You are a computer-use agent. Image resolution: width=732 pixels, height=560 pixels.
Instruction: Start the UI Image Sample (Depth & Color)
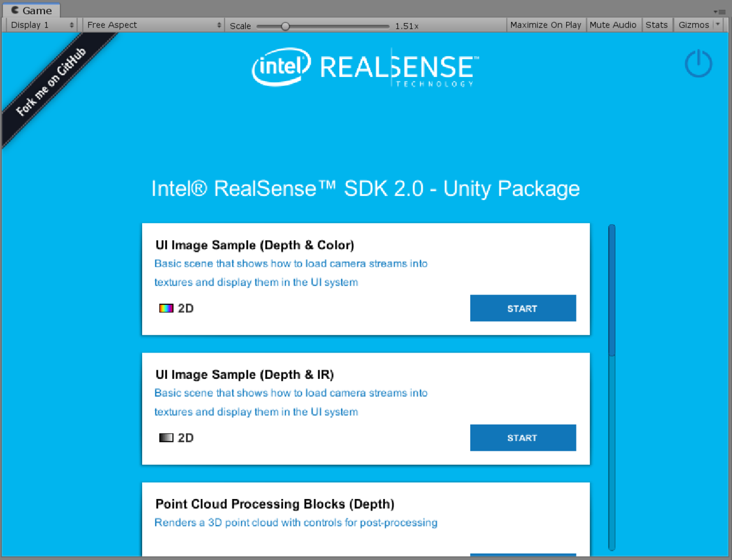click(523, 308)
